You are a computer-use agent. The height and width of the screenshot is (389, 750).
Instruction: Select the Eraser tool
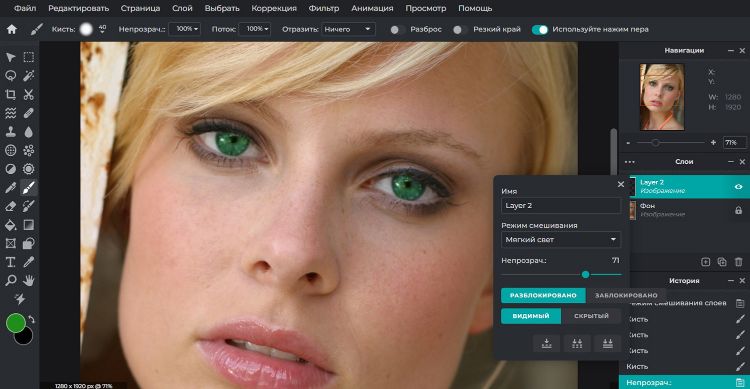(x=11, y=206)
